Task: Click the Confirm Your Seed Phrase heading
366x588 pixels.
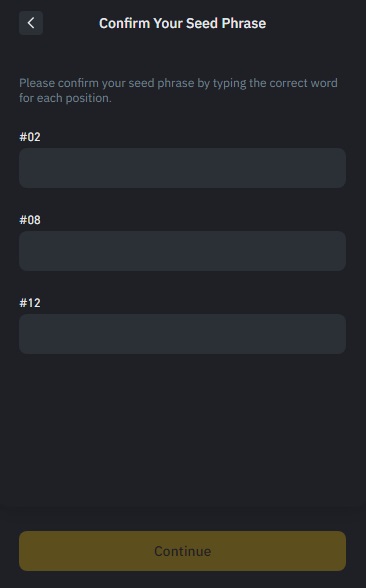Action: coord(182,23)
